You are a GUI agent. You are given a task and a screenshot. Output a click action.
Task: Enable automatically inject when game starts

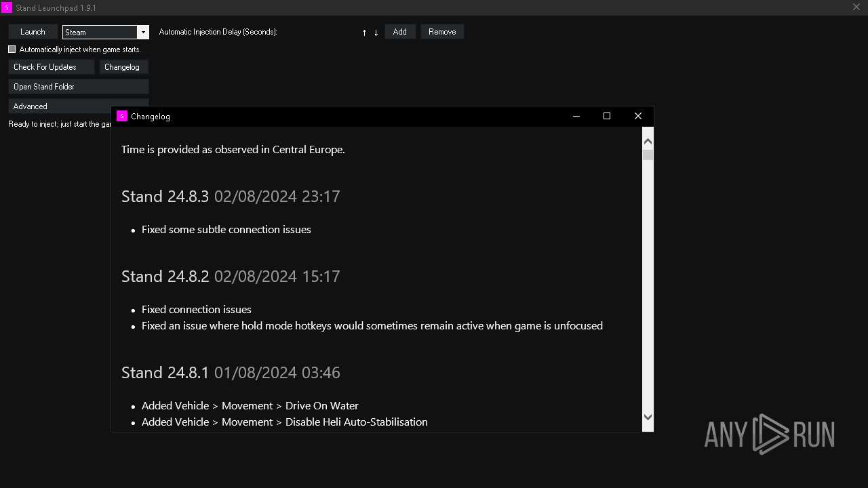(12, 49)
